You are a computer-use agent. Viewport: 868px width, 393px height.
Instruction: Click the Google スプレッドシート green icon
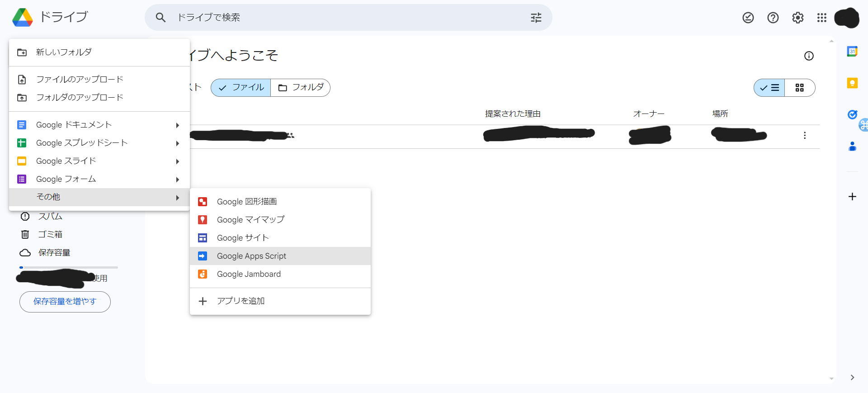tap(22, 143)
